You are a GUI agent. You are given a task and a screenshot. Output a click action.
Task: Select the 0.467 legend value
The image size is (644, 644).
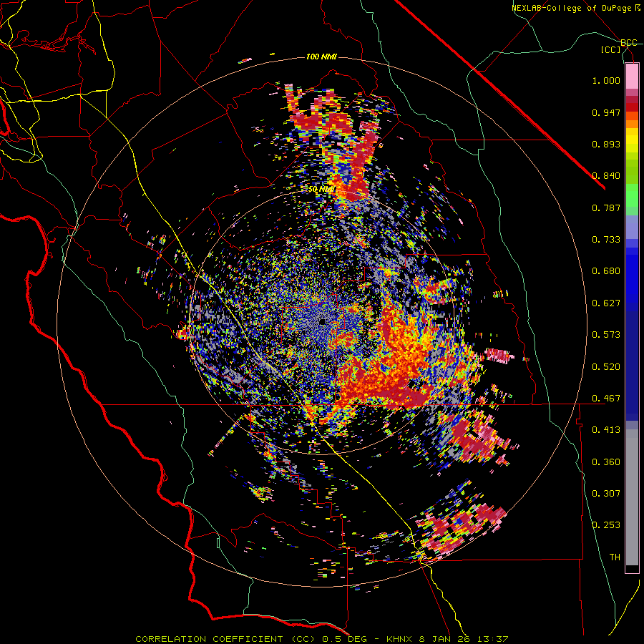pyautogui.click(x=606, y=399)
